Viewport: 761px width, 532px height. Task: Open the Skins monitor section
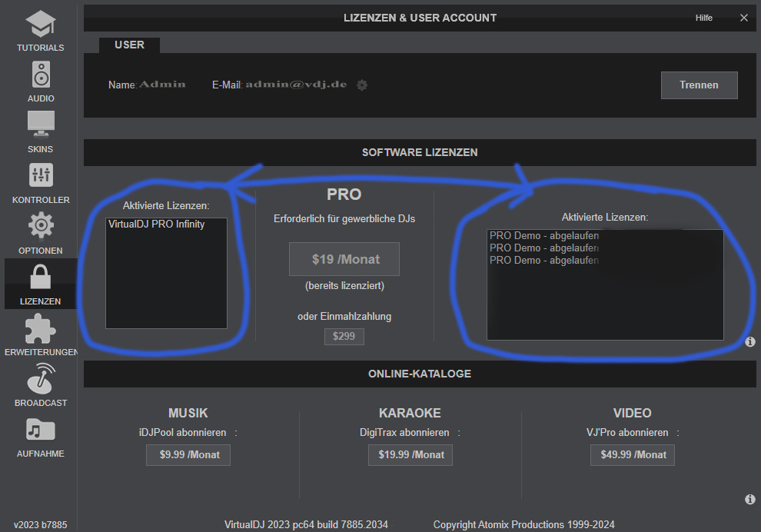(41, 132)
